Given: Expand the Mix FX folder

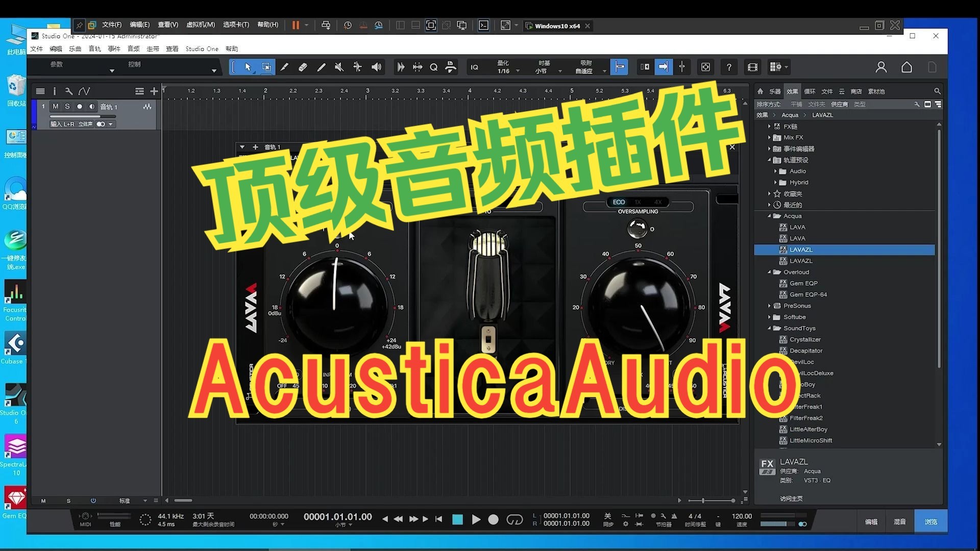Looking at the screenshot, I should [x=769, y=137].
